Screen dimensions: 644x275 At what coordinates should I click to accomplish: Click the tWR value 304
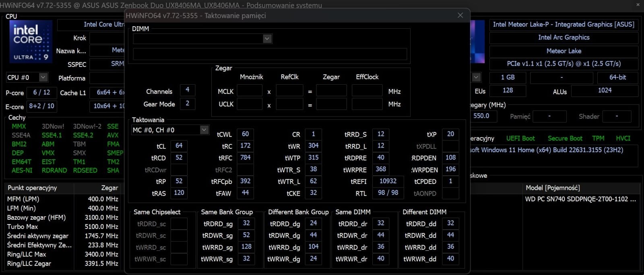point(313,146)
